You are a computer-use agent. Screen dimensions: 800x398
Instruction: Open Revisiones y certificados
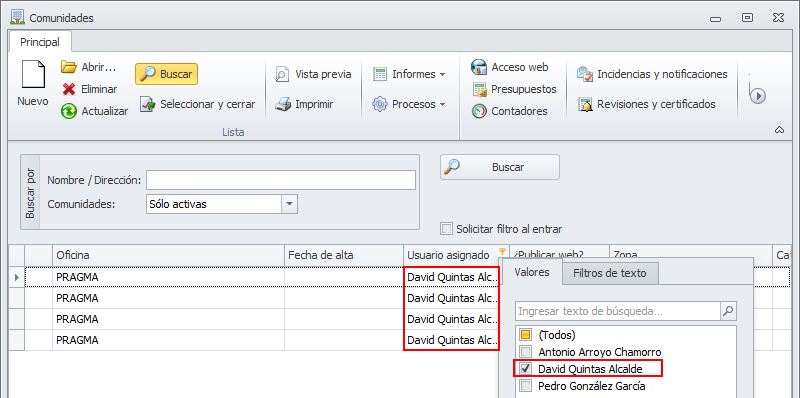pyautogui.click(x=646, y=104)
